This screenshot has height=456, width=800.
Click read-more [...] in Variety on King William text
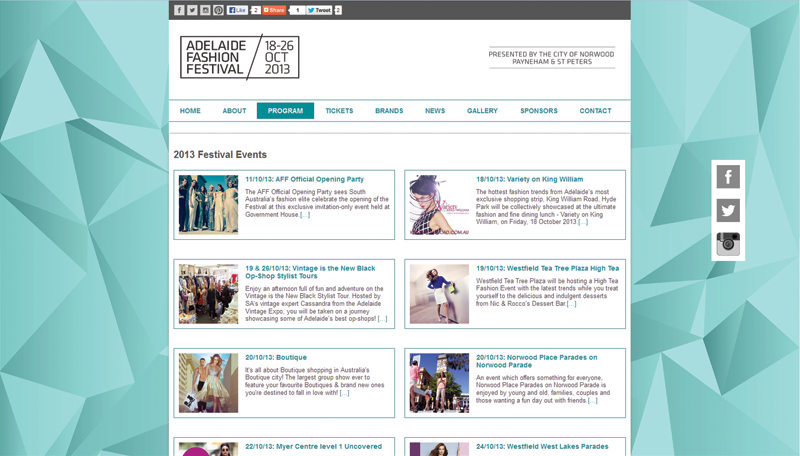coord(583,222)
